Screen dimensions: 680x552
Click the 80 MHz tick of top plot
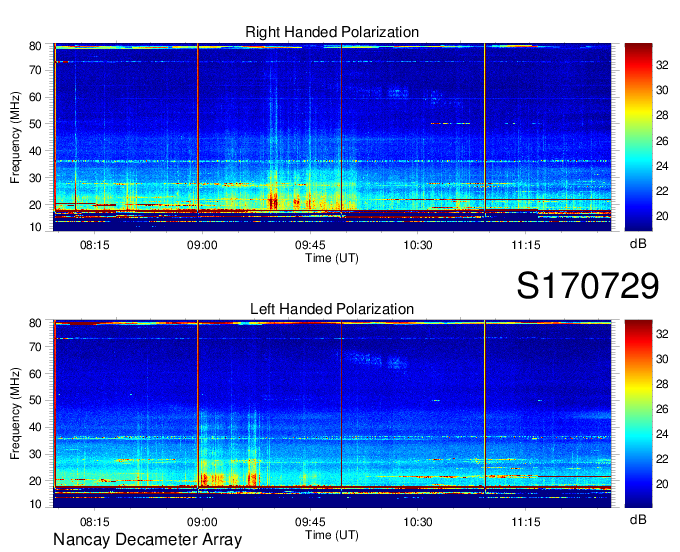tap(35, 46)
